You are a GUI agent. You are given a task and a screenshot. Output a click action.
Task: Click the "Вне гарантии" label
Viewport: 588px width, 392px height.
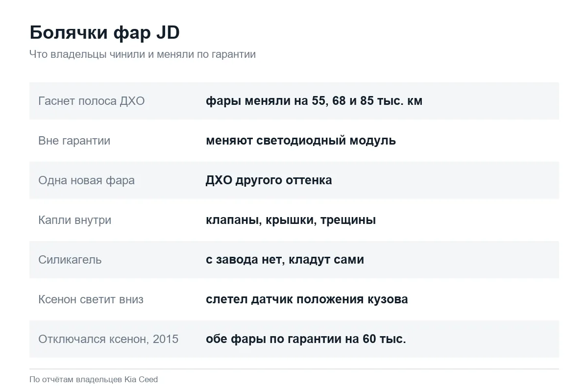[74, 141]
